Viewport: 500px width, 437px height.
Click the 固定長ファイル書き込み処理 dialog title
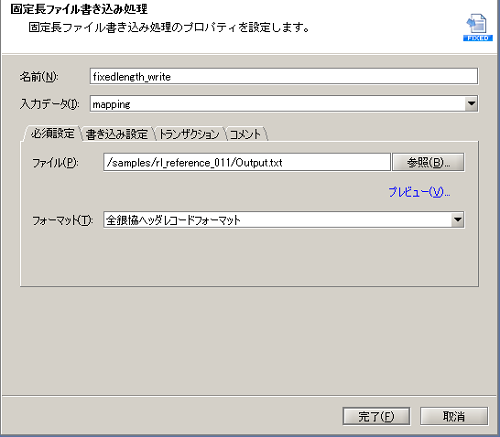79,9
